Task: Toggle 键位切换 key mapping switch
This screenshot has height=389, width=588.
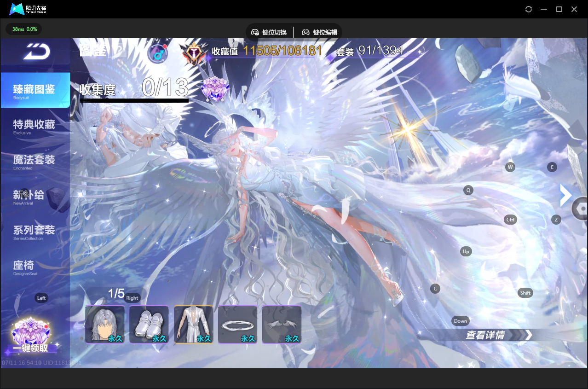Action: [x=269, y=32]
